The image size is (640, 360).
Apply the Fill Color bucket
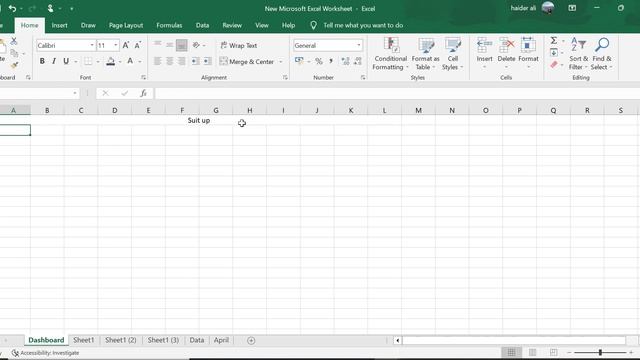point(110,61)
